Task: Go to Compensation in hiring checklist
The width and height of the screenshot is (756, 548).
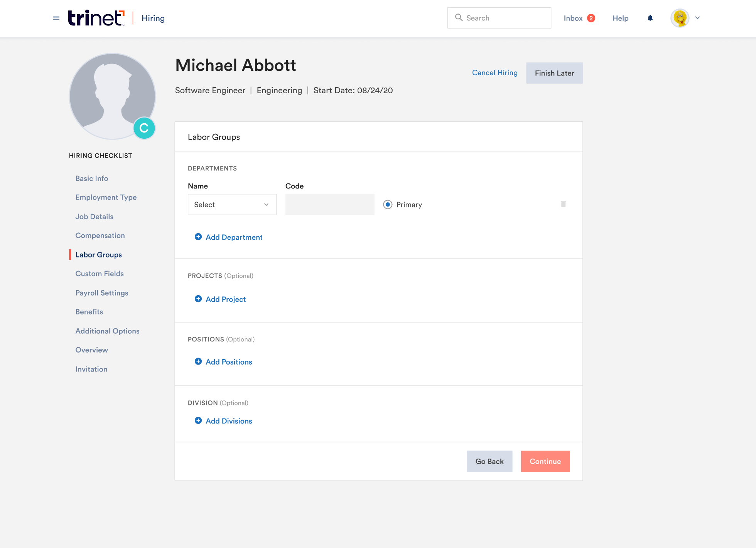Action: pos(100,235)
